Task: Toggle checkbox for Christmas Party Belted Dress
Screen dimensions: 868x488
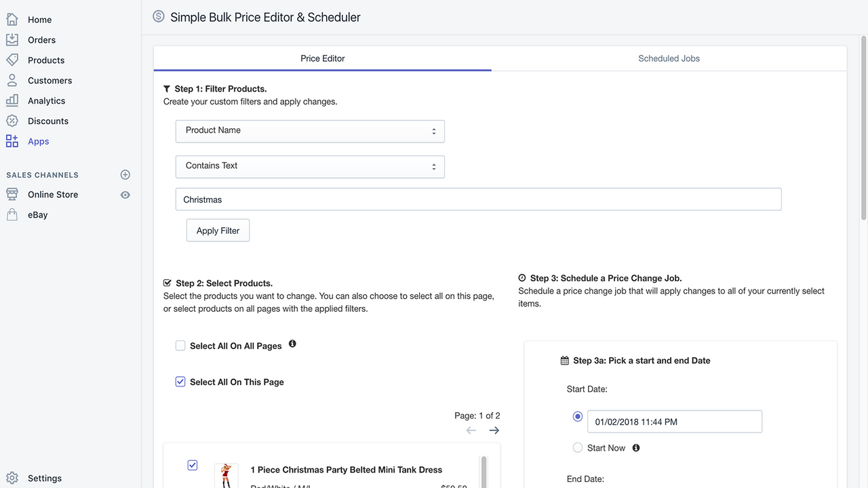Action: [193, 465]
